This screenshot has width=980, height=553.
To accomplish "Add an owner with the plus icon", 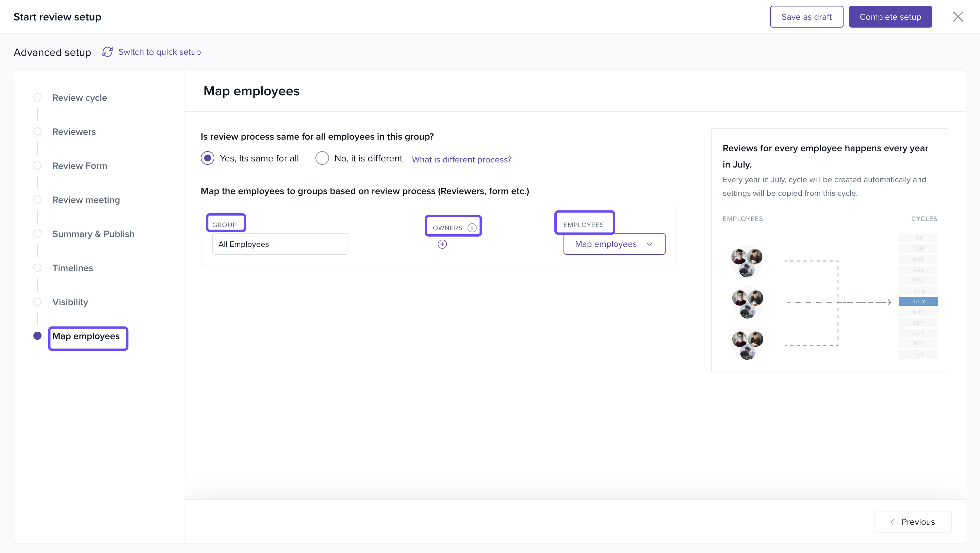I will click(442, 244).
